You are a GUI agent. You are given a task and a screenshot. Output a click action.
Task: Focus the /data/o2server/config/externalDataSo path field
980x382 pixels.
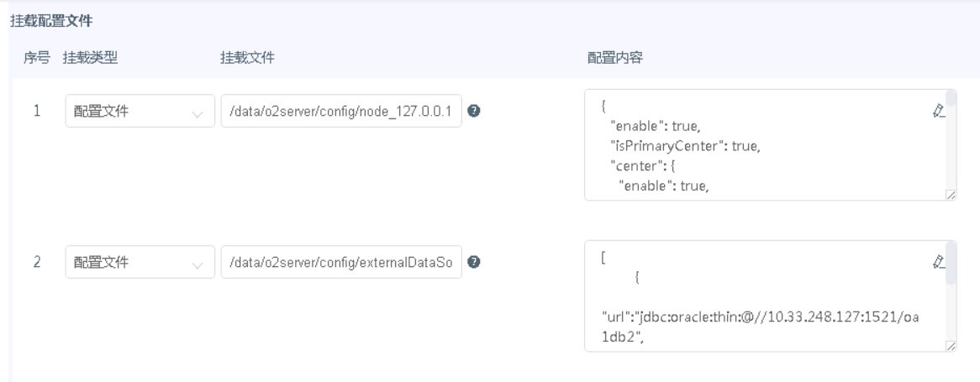click(x=340, y=262)
